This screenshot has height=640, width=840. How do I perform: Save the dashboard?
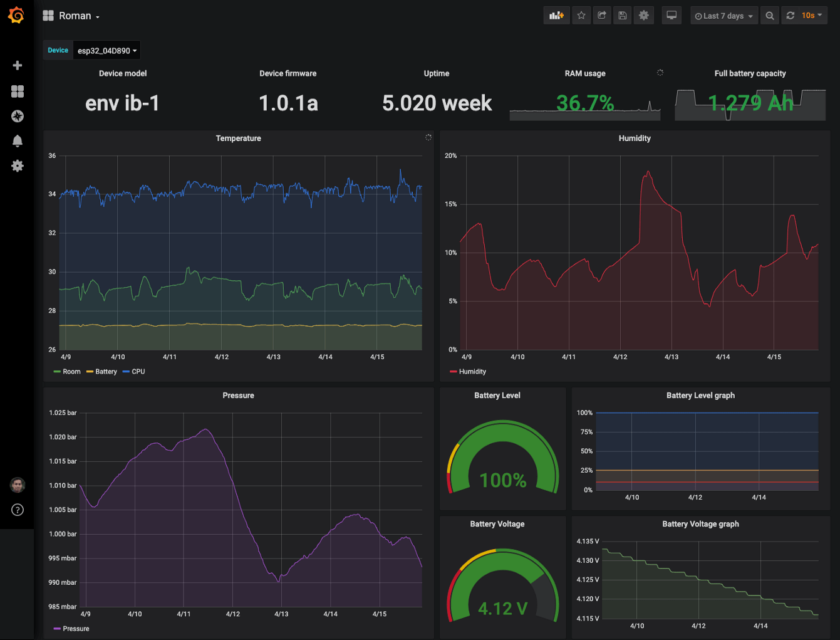[x=623, y=15]
